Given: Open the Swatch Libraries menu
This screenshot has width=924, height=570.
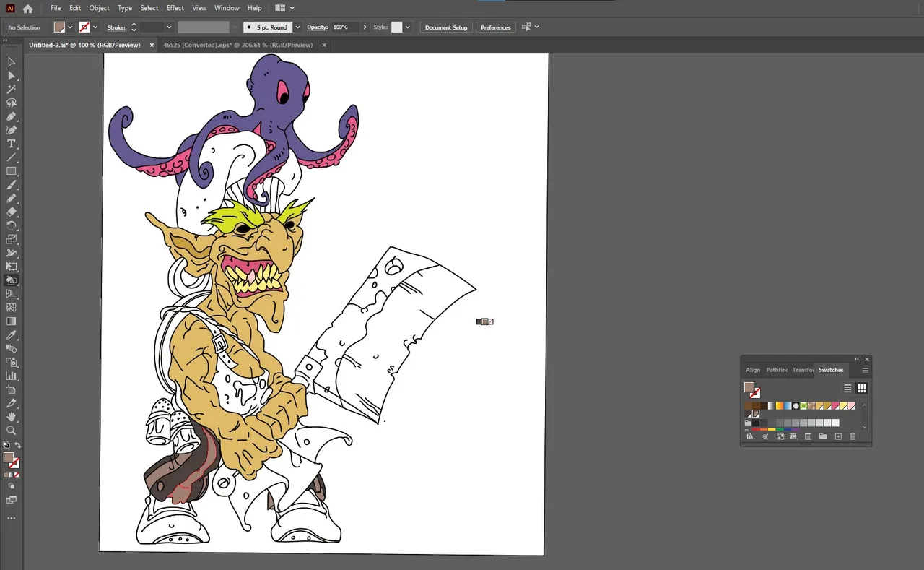Looking at the screenshot, I should (x=751, y=436).
